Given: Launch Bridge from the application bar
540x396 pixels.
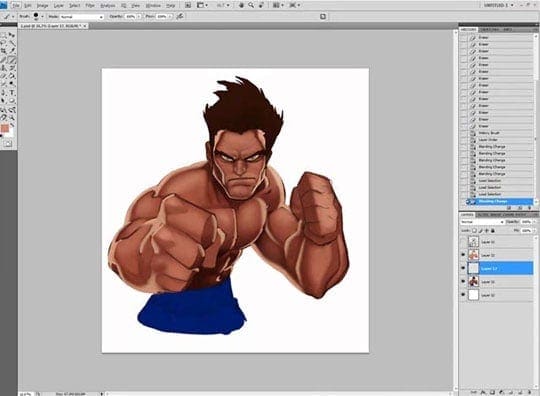Looking at the screenshot, I should point(188,5).
